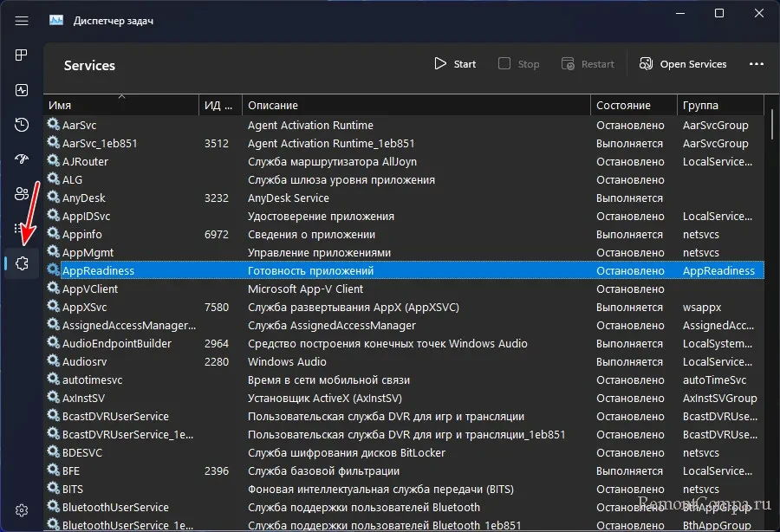Open the Performance page in sidebar
The height and width of the screenshot is (532, 780).
point(22,90)
